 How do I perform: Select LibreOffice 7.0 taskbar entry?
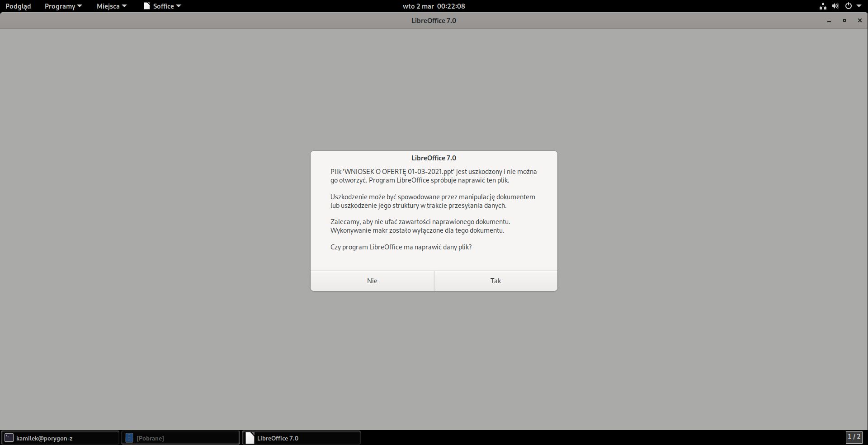click(x=302, y=438)
